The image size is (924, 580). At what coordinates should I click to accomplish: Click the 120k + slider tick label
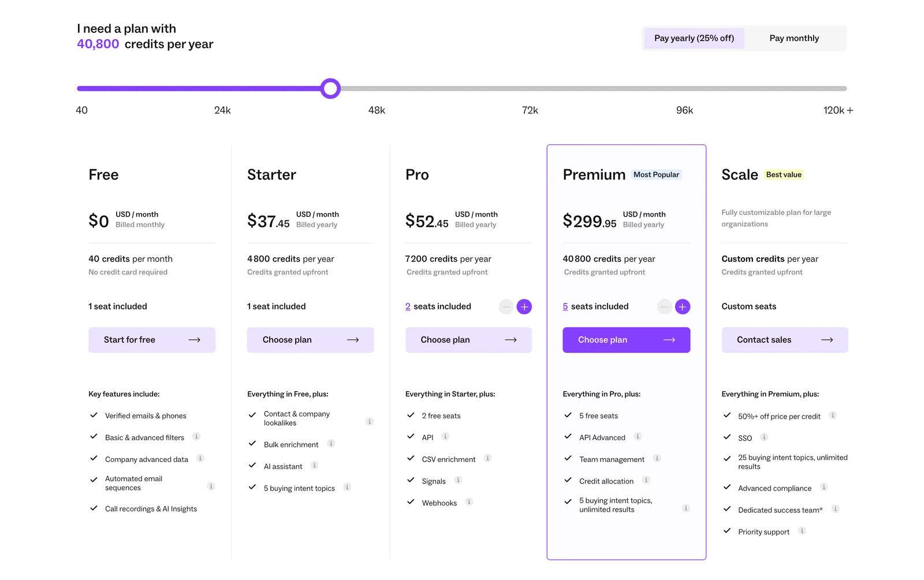(x=838, y=110)
